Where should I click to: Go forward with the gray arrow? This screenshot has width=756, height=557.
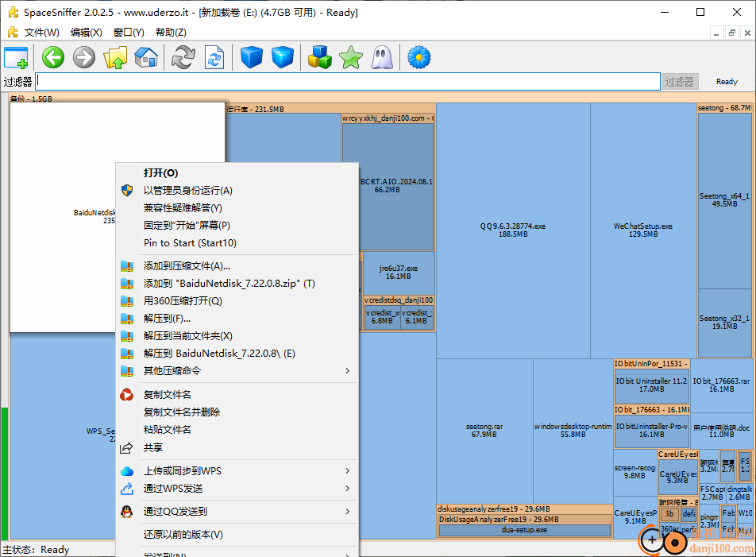tap(84, 57)
